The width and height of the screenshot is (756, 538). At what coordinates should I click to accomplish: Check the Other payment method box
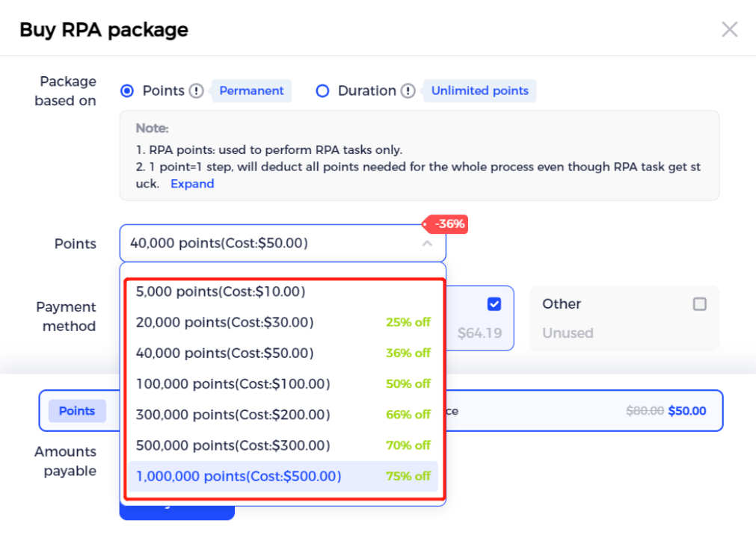click(700, 304)
